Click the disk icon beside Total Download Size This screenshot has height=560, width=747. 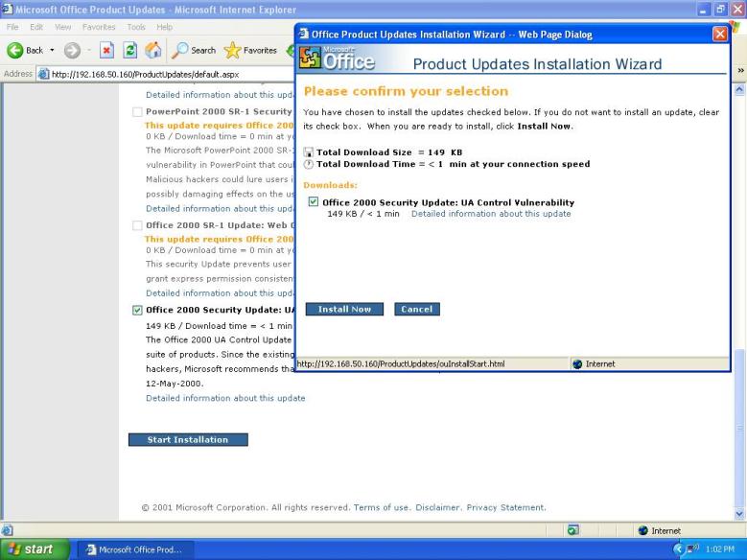309,152
